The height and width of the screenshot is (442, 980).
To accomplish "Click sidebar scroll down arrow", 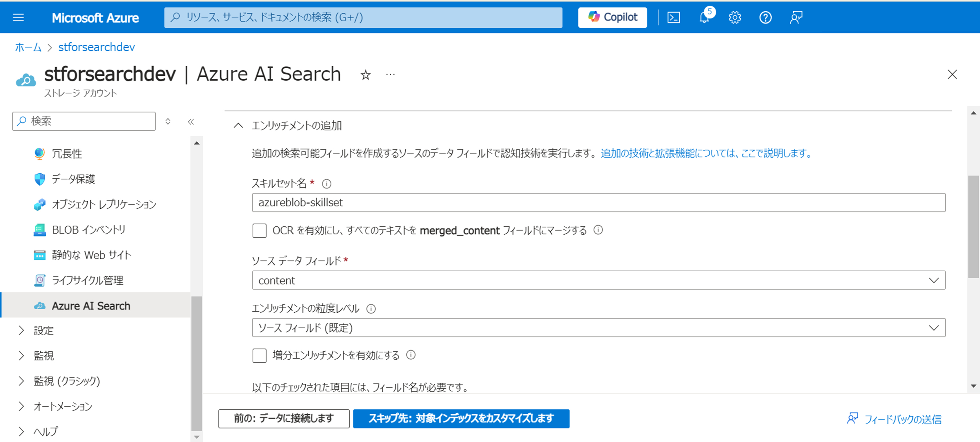I will tap(197, 437).
